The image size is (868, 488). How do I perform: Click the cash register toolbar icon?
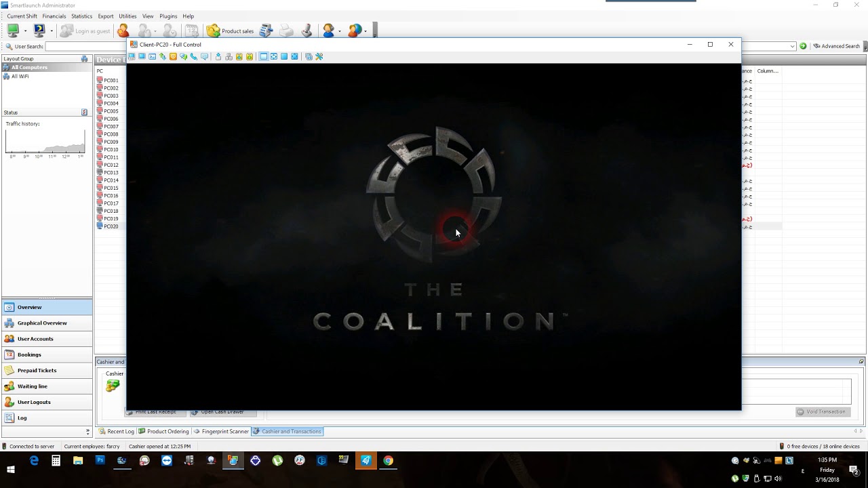pos(266,30)
